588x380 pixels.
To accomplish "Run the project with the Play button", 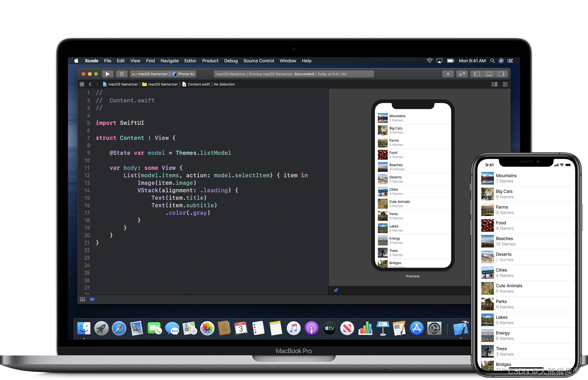I will [x=107, y=74].
